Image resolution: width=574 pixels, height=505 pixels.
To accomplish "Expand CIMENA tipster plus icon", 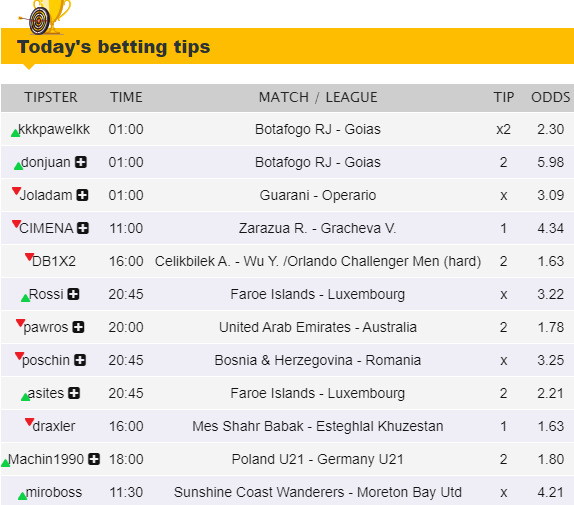I will tap(83, 228).
